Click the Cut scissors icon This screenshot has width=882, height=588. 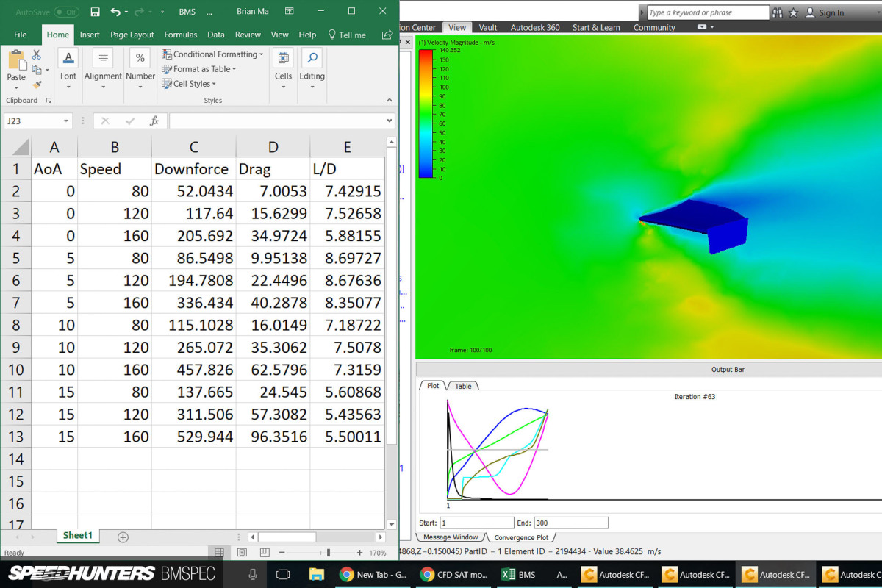[37, 55]
